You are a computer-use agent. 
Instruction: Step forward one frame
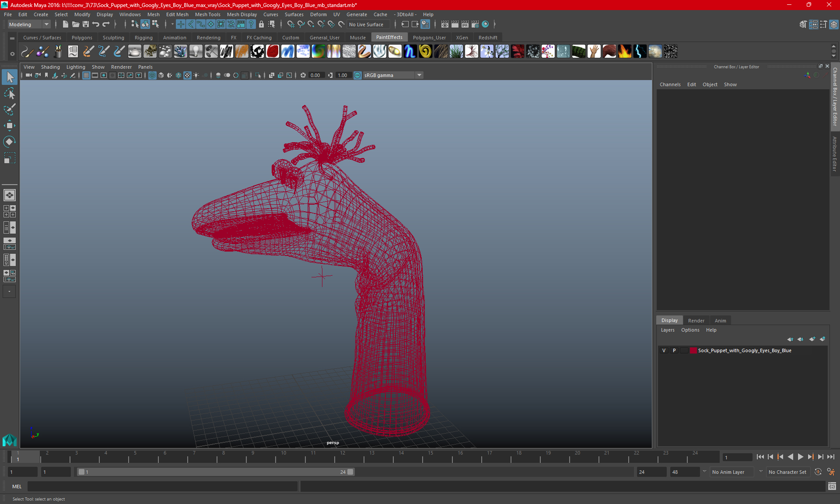pos(820,457)
